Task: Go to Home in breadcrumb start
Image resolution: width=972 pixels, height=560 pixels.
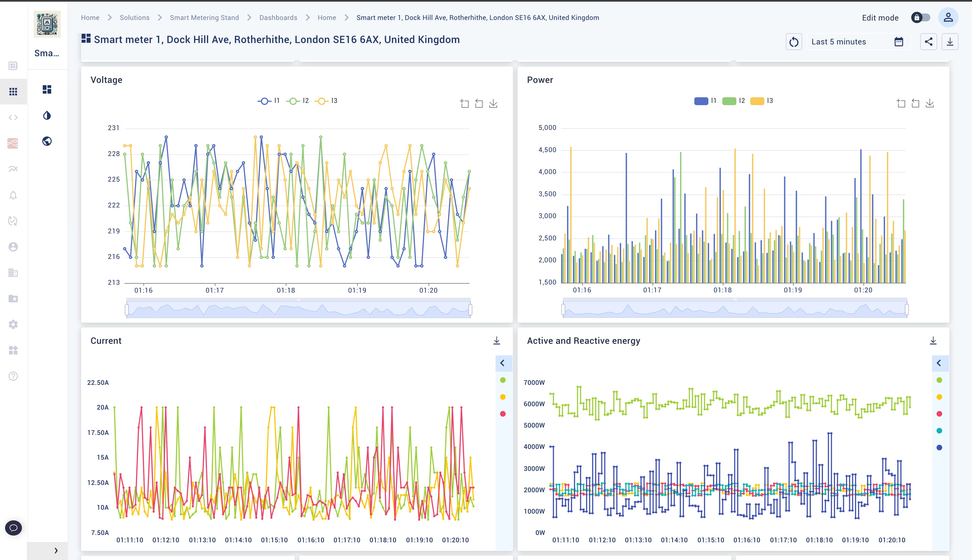Action: pyautogui.click(x=90, y=18)
